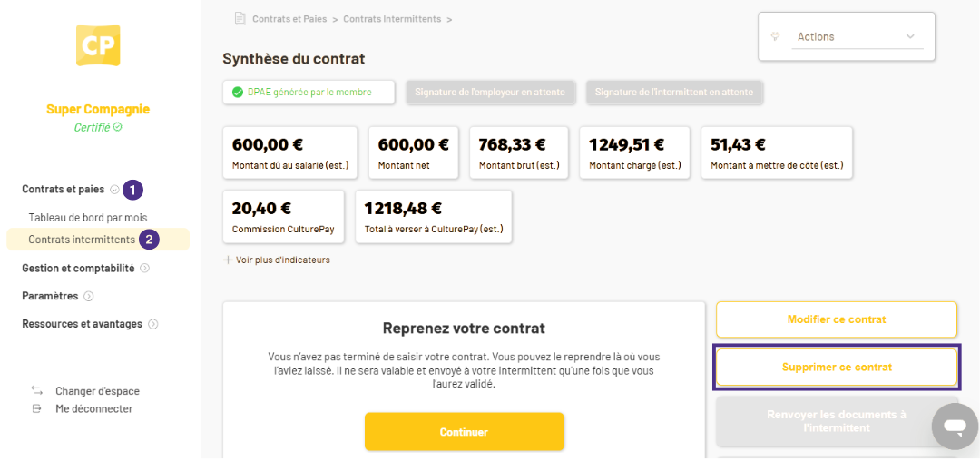Open Tableau de bord par mois

(x=87, y=218)
